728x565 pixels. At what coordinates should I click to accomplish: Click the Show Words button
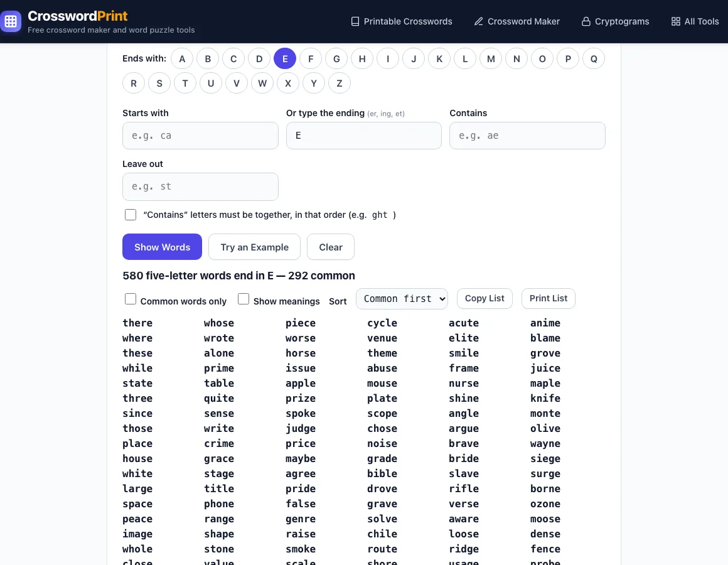(x=162, y=247)
